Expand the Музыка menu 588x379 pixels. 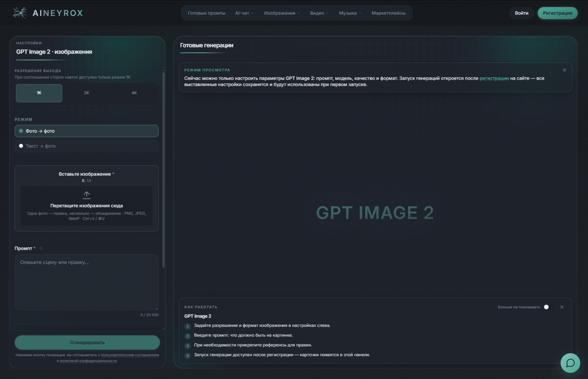coord(350,13)
